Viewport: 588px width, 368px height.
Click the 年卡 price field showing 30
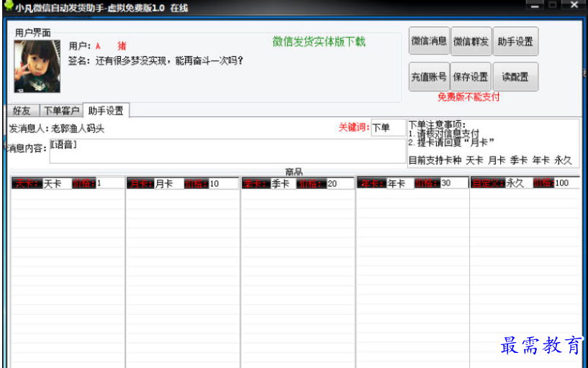click(453, 183)
